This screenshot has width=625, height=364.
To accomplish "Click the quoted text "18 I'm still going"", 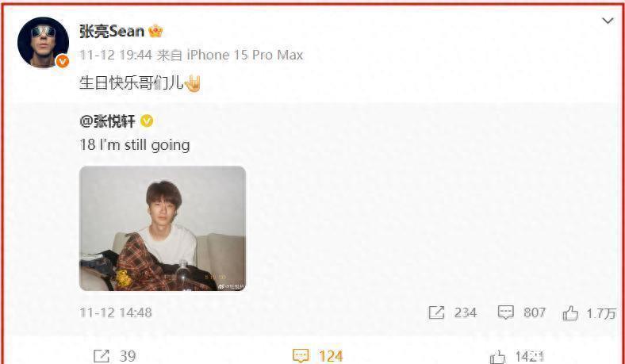I will coord(135,144).
